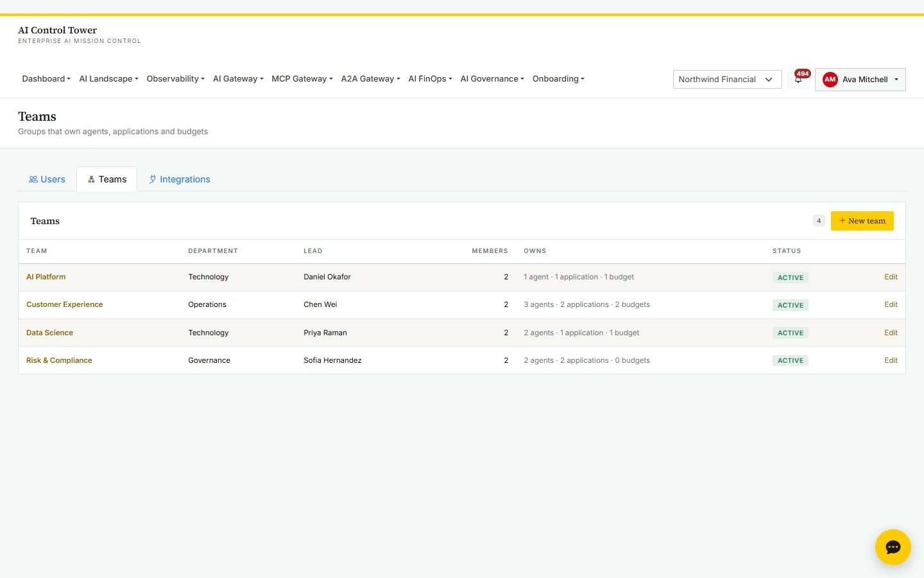Viewport: 924px width, 578px height.
Task: Open the AI Platform team
Action: [46, 277]
